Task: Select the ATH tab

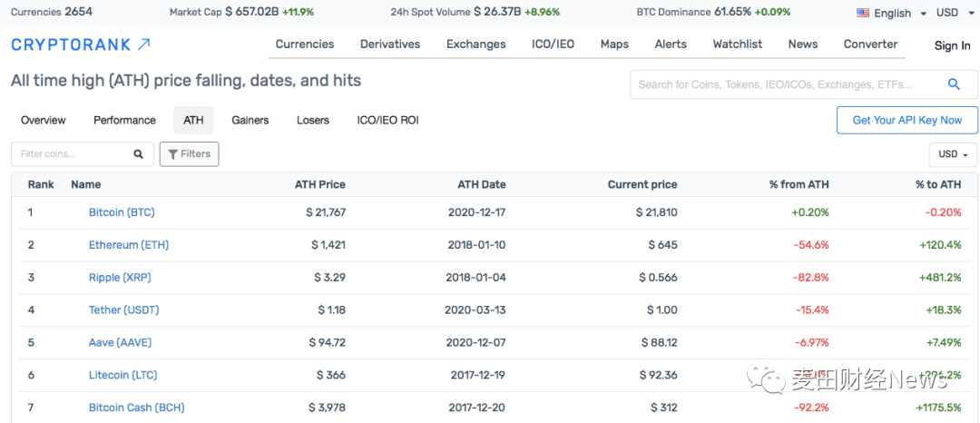Action: (x=193, y=120)
